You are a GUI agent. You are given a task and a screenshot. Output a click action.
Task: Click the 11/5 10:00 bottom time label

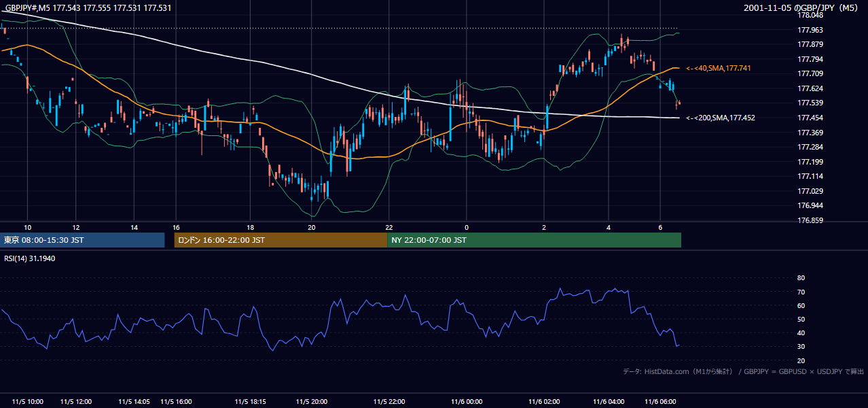pyautogui.click(x=28, y=401)
